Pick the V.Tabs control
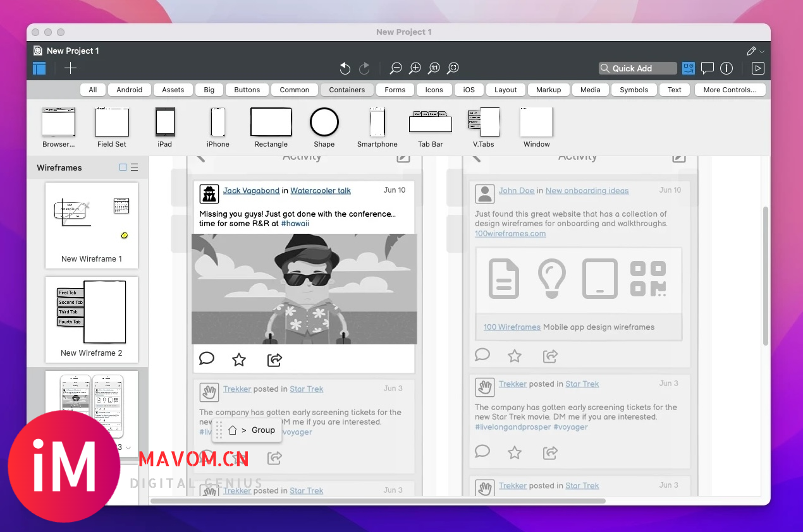Image resolution: width=803 pixels, height=532 pixels. tap(484, 128)
